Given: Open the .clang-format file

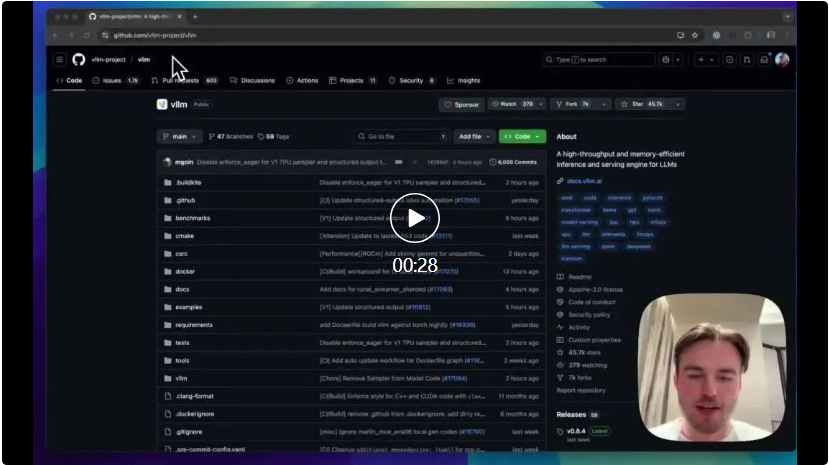Looking at the screenshot, I should point(195,396).
